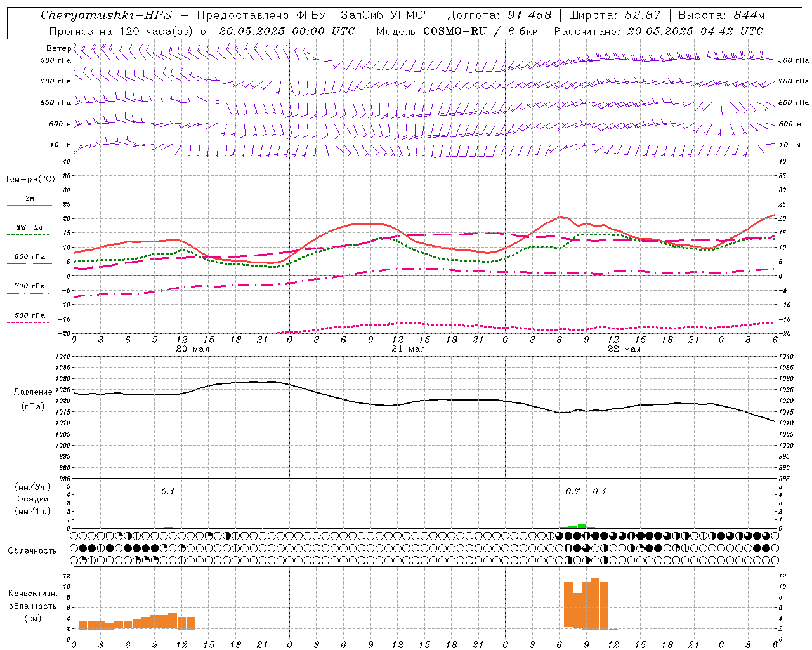Click the left 40 temperature axis value
Image resolution: width=812 pixels, height=650 pixels.
67,161
